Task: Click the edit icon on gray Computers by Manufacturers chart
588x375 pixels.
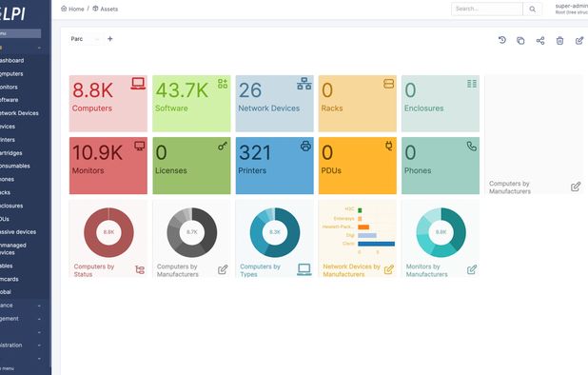Action: [x=223, y=269]
